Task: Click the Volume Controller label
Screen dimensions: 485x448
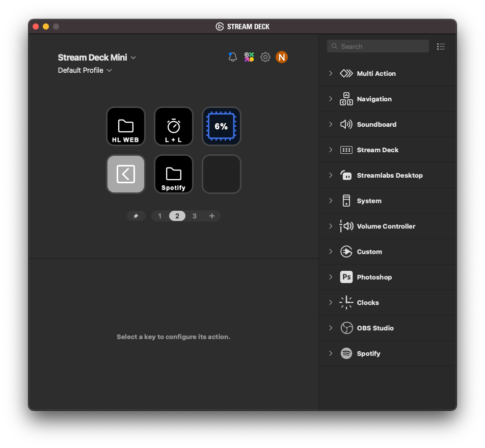Action: [x=386, y=227]
